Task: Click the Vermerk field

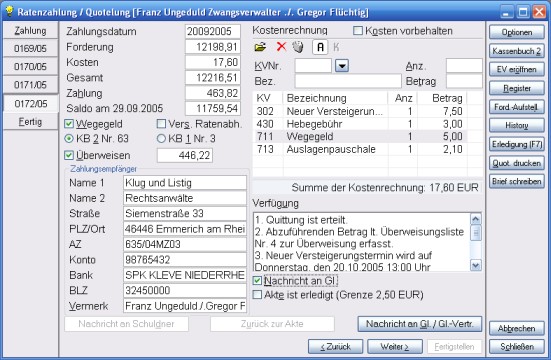Action: 185,306
